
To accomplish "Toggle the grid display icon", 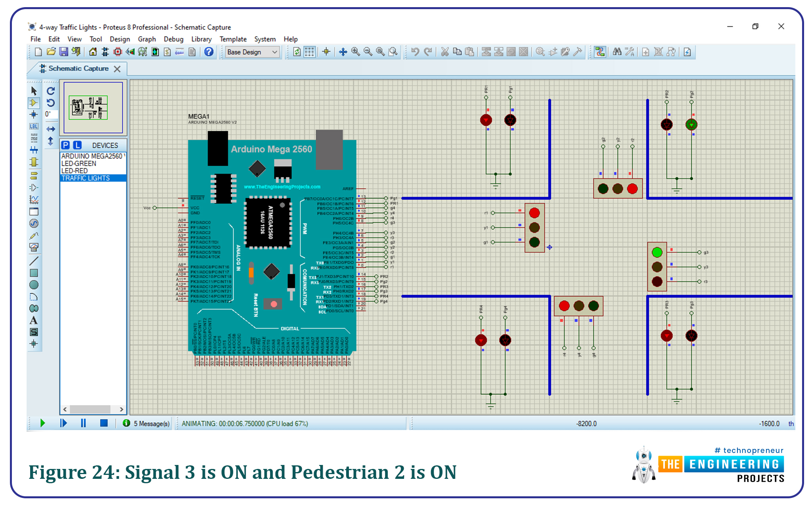I will [309, 52].
